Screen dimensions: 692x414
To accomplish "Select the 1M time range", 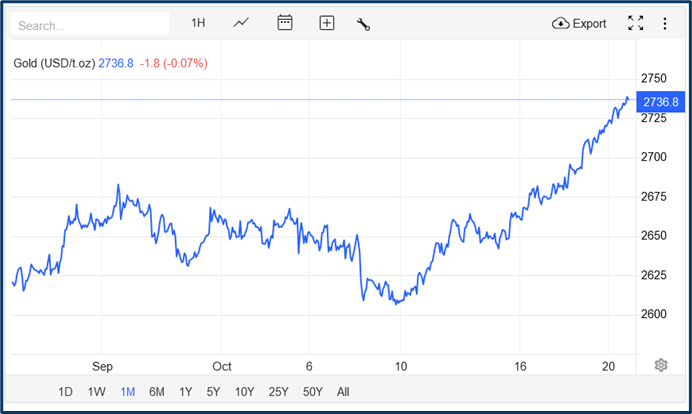I will pyautogui.click(x=127, y=392).
